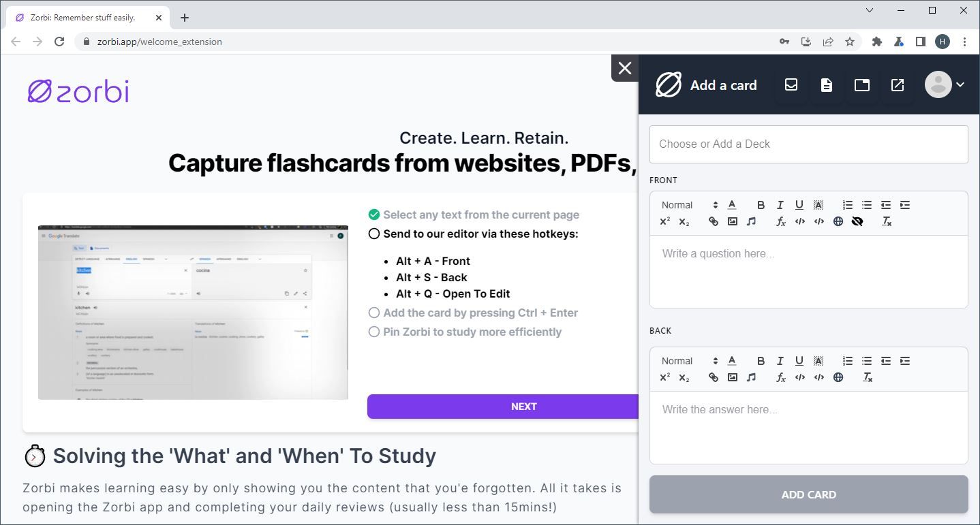Click the document icon in Zorbi header

point(827,85)
